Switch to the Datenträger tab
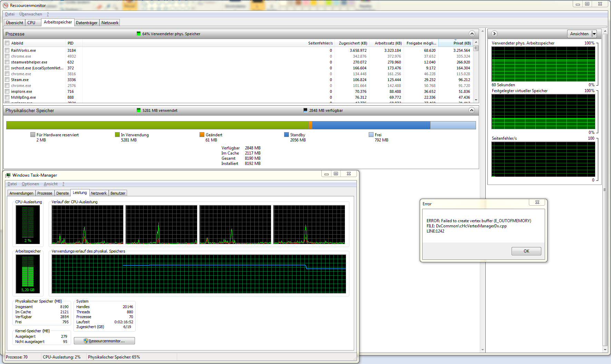611x364 pixels. pos(87,23)
